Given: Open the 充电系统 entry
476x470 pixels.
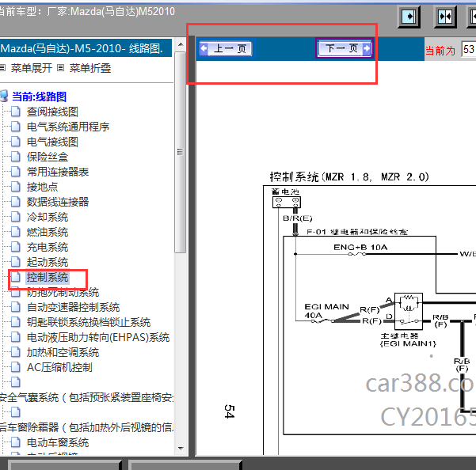Looking at the screenshot, I should point(48,247).
